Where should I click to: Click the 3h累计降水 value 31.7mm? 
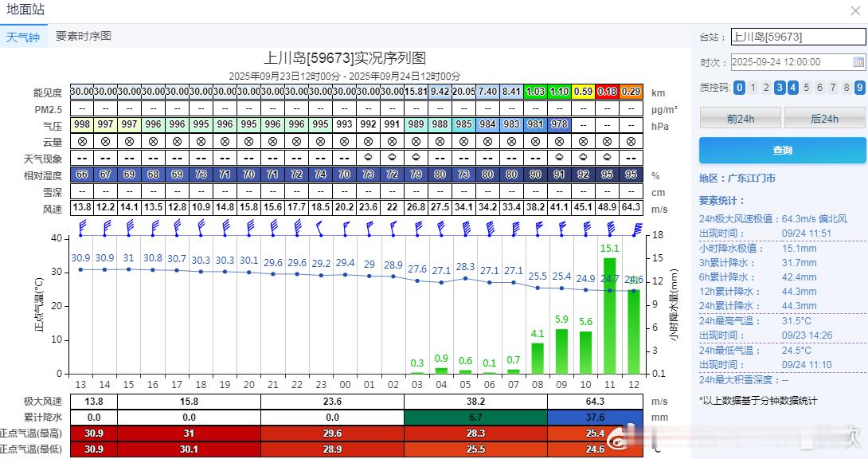(799, 262)
